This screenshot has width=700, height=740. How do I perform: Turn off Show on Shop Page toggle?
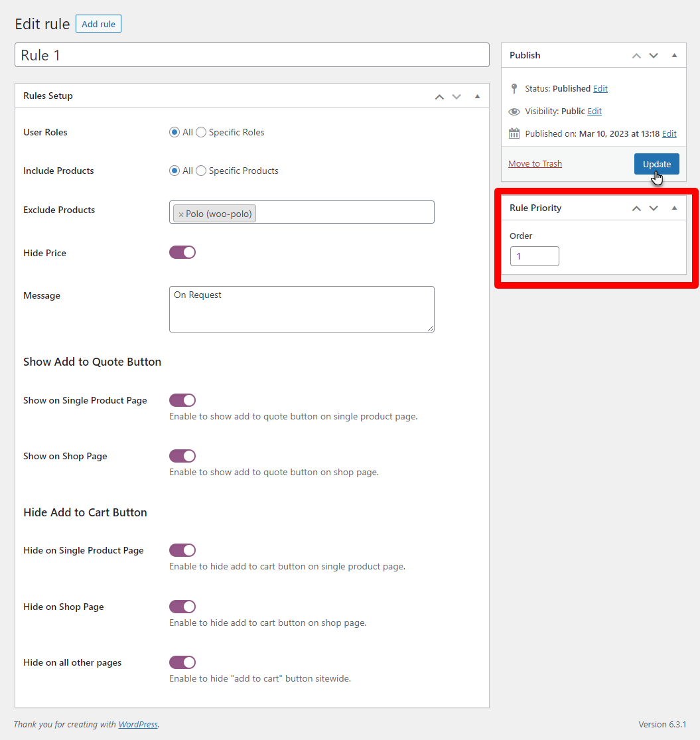pos(182,456)
